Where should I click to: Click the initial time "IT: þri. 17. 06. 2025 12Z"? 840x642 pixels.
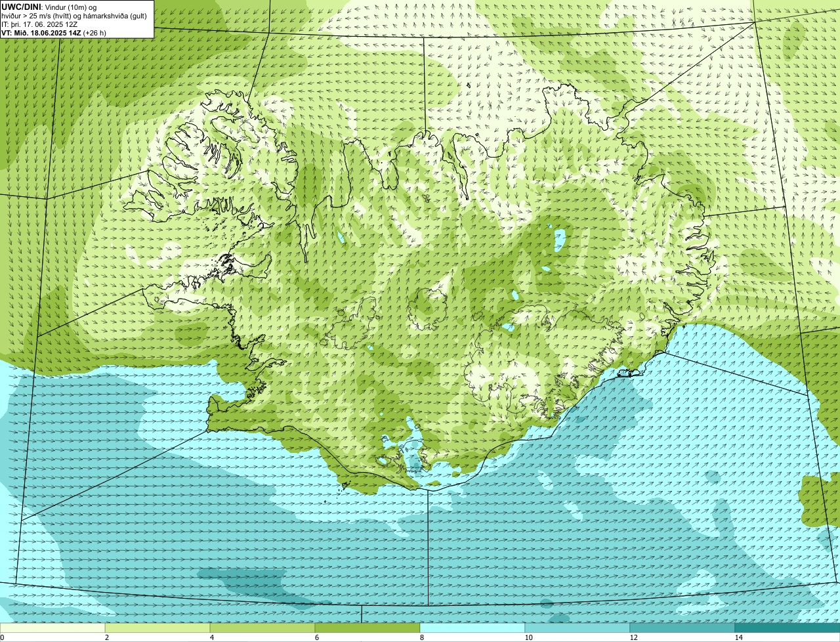[x=39, y=24]
